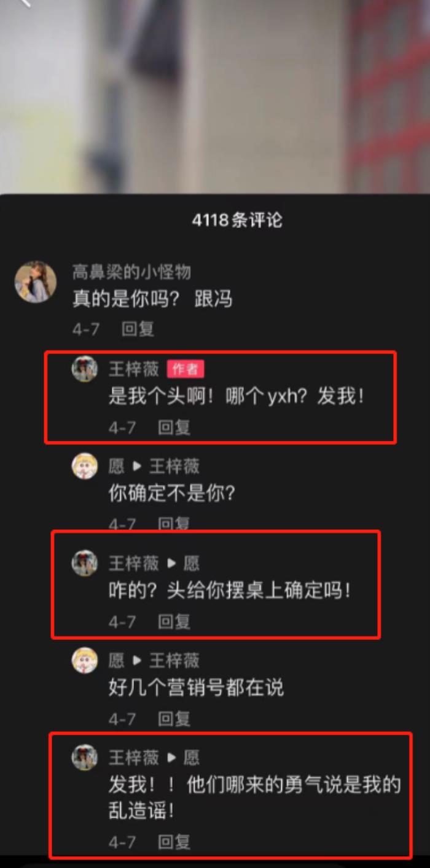
Task: Open 高鼻梁的小怪物 profile avatar
Action: click(36, 282)
